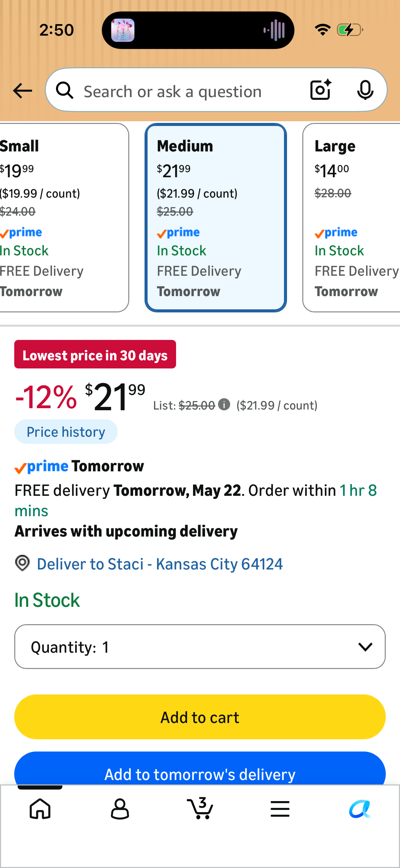Tap the now playing album thumbnail
The image size is (400, 868).
pyautogui.click(x=123, y=30)
